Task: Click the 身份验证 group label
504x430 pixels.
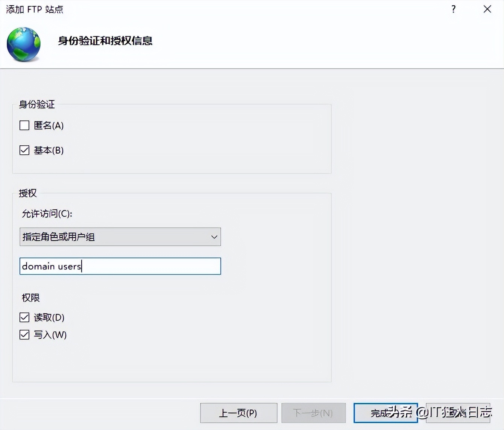Action: pos(37,104)
